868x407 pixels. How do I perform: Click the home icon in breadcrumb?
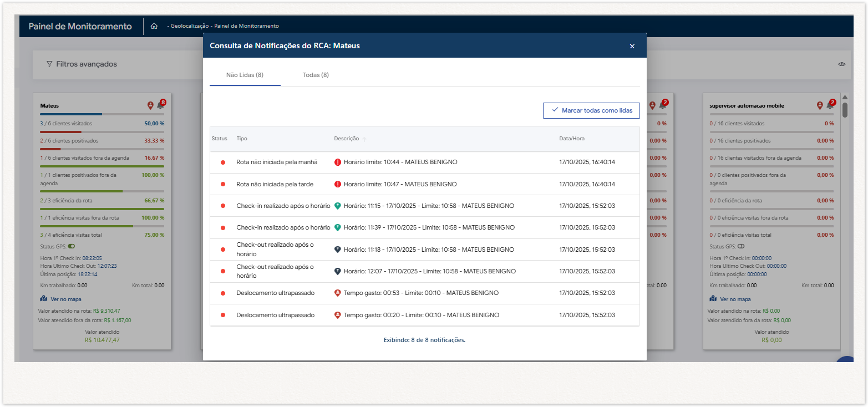154,26
